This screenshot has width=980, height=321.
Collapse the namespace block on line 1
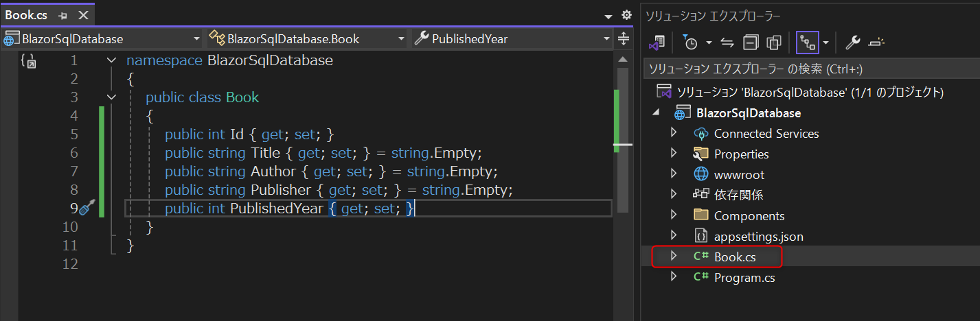[111, 60]
